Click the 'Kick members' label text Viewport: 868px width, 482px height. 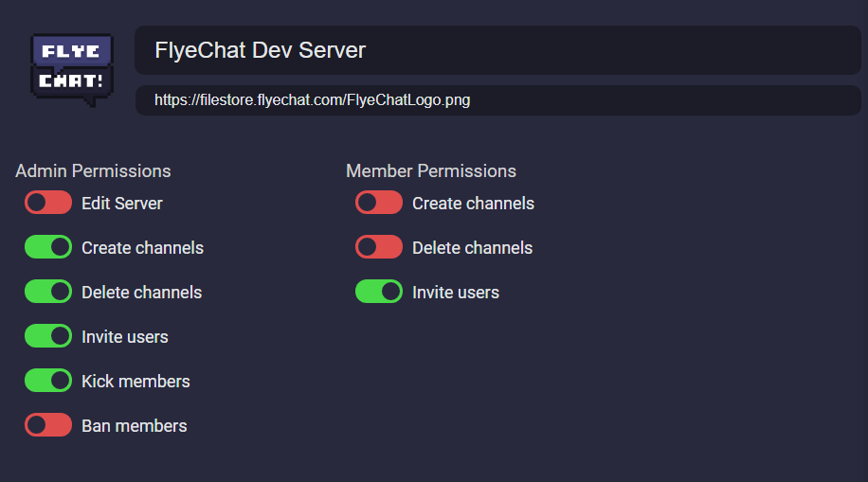point(136,382)
